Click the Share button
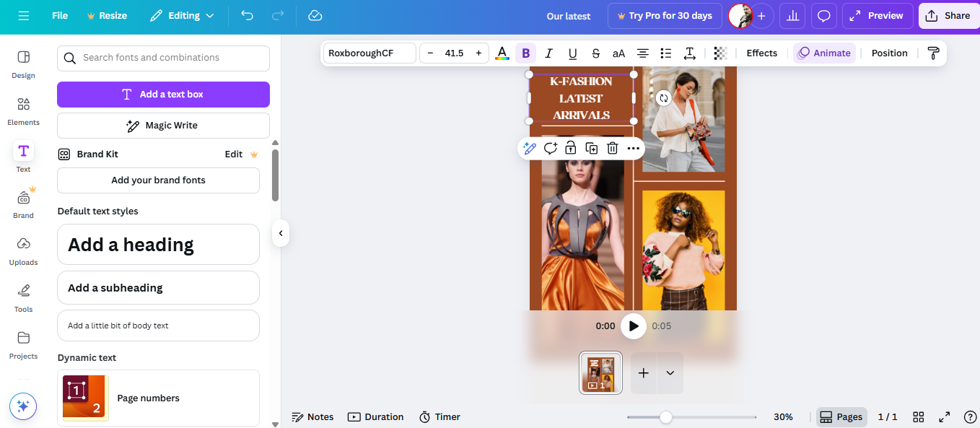 click(948, 16)
